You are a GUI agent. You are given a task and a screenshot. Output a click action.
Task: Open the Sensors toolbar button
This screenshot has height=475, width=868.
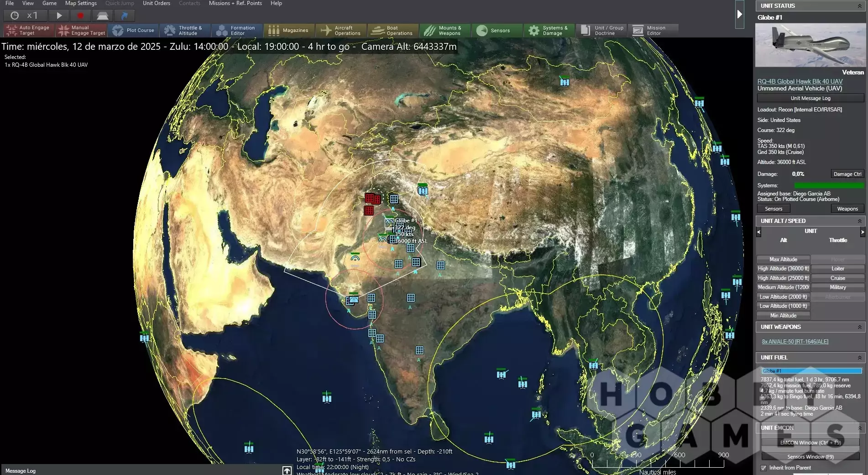497,31
